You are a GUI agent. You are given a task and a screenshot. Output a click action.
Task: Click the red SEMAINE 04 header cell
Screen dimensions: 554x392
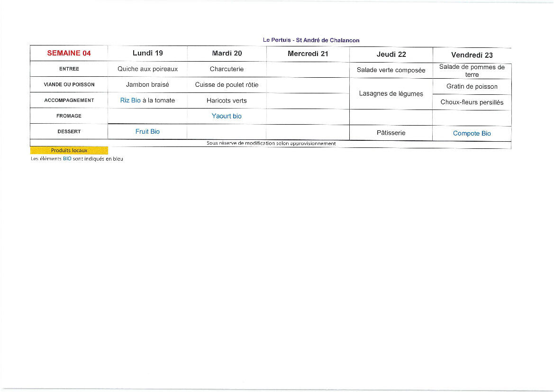pos(69,53)
